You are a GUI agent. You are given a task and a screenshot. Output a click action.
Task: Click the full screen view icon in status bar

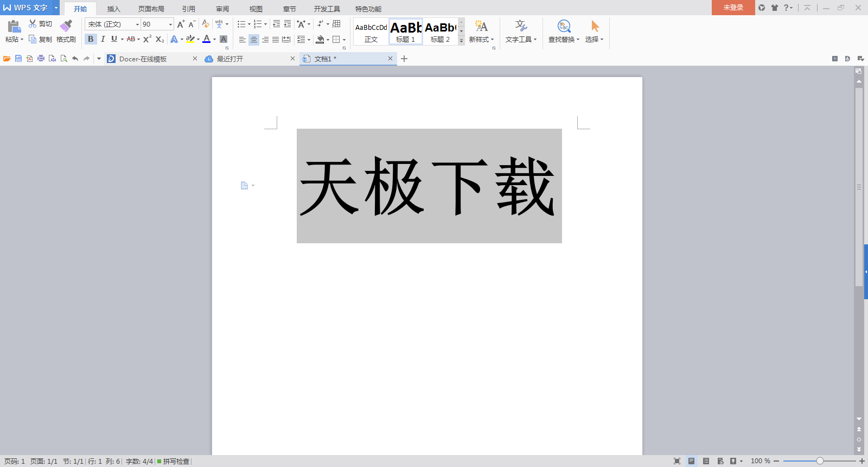click(676, 461)
